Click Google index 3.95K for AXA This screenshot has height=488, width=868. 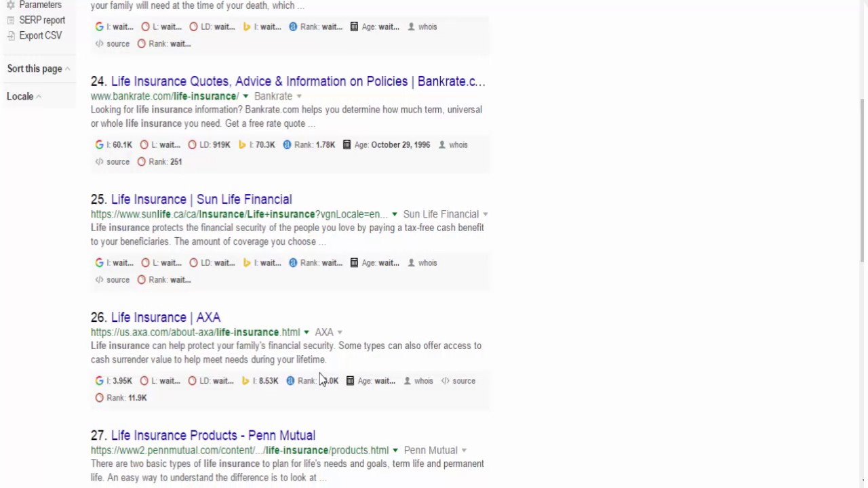click(x=114, y=380)
